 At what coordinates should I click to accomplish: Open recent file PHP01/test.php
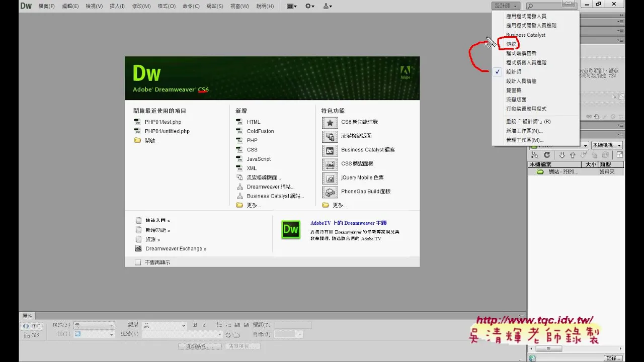coord(163,122)
